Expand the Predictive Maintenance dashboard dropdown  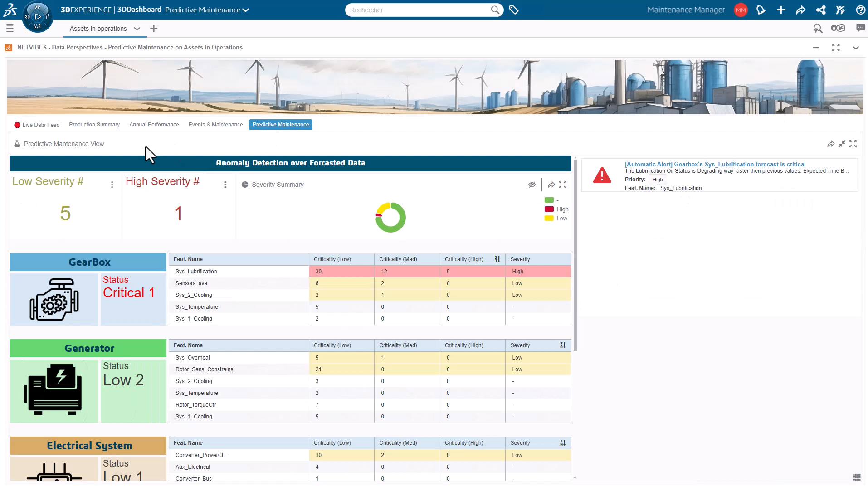point(246,10)
